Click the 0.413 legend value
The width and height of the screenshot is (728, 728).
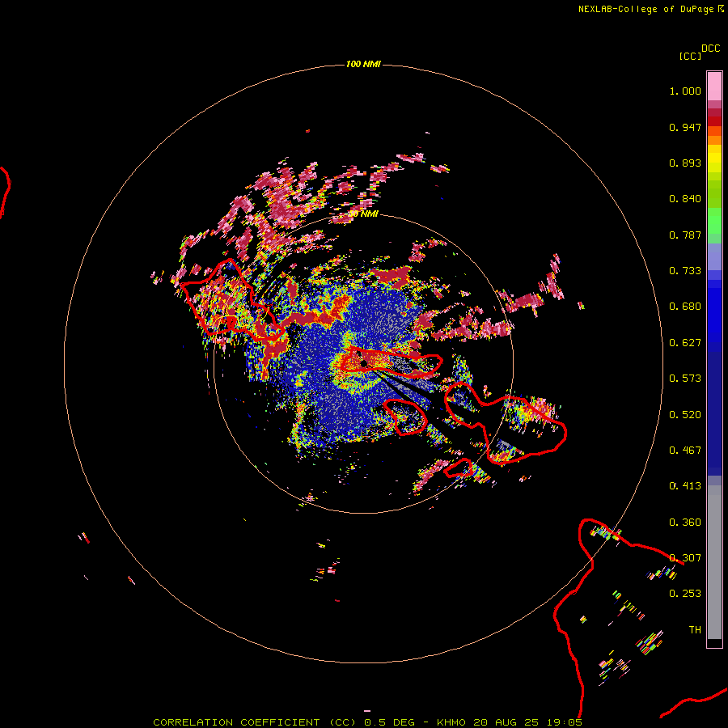(685, 486)
